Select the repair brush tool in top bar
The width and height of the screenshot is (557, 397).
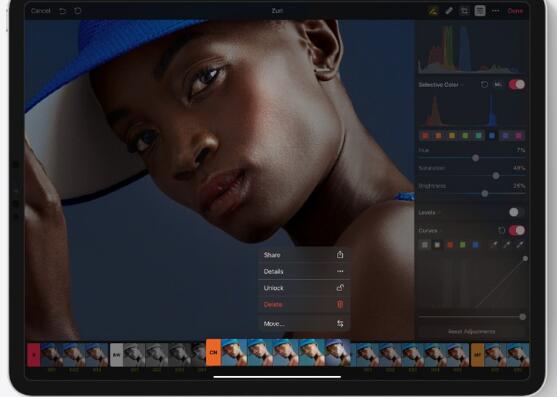[449, 11]
